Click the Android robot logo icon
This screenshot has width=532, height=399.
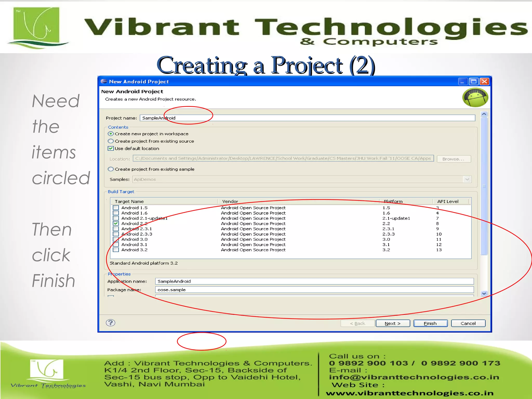(475, 98)
